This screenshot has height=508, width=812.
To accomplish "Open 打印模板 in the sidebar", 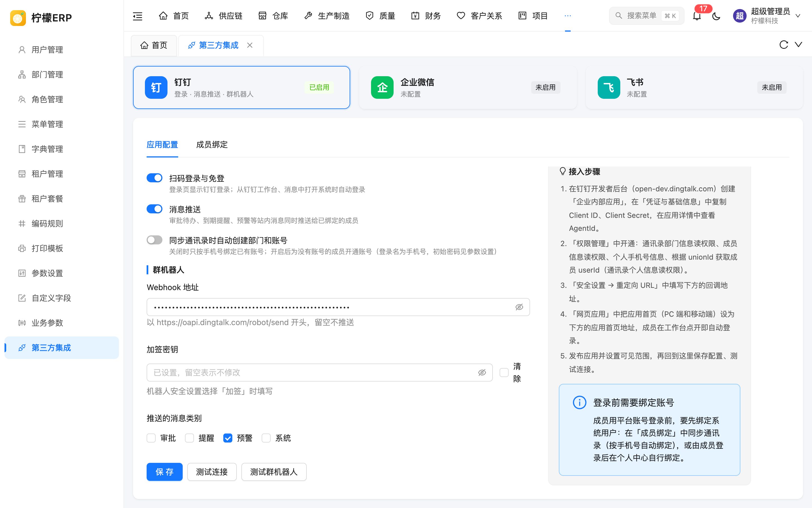I will (62, 248).
